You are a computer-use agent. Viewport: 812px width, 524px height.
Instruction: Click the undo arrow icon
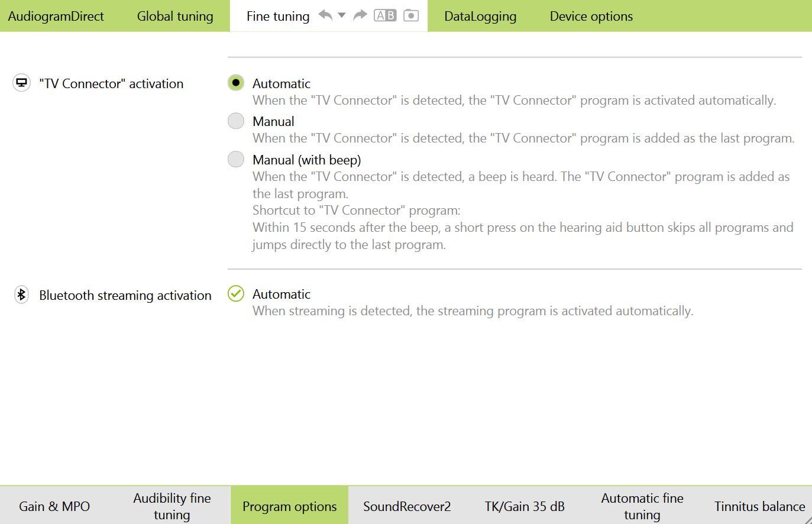tap(325, 15)
